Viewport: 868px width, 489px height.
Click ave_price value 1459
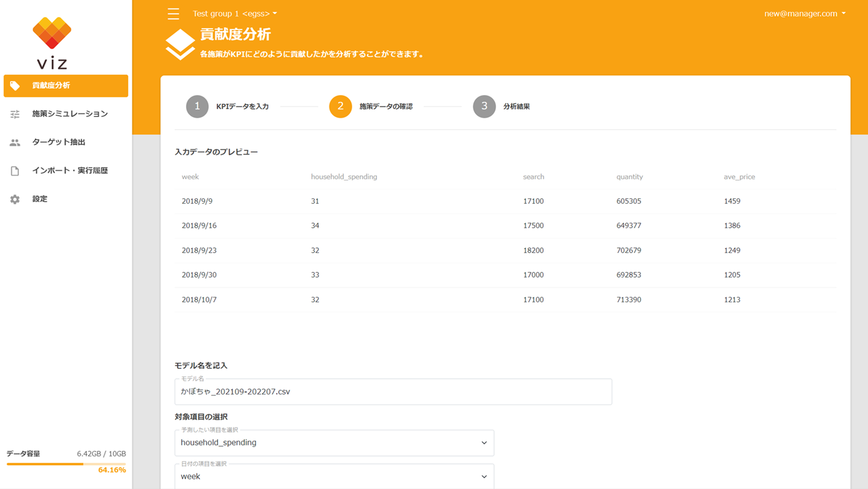coord(732,201)
